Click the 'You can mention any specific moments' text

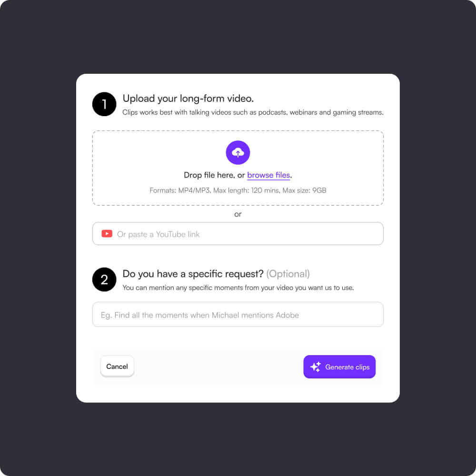point(238,288)
